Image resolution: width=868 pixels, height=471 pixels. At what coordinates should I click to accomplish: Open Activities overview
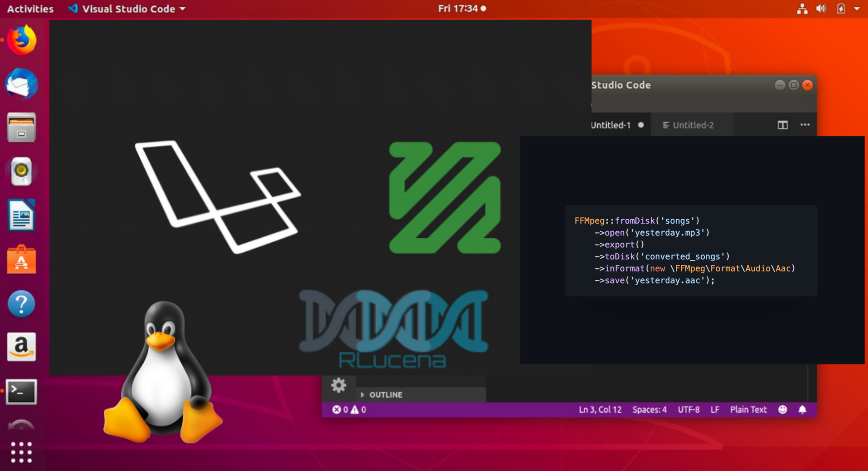(x=30, y=9)
